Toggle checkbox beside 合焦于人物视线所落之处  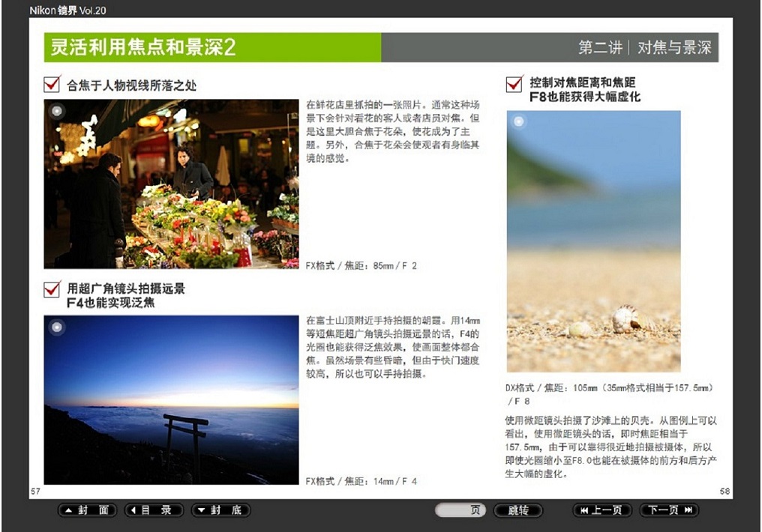[x=52, y=85]
